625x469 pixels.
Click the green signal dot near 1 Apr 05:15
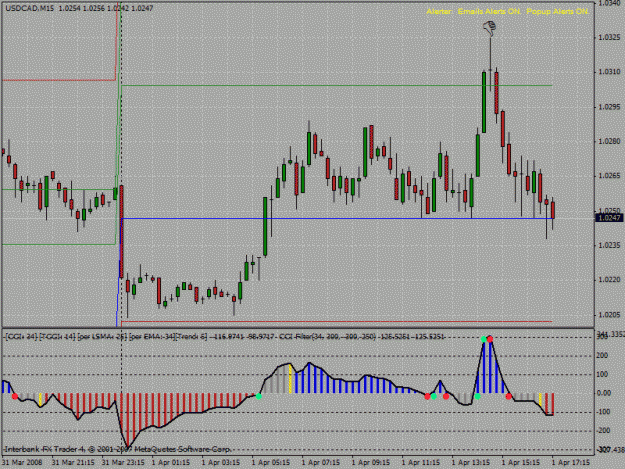pos(259,396)
